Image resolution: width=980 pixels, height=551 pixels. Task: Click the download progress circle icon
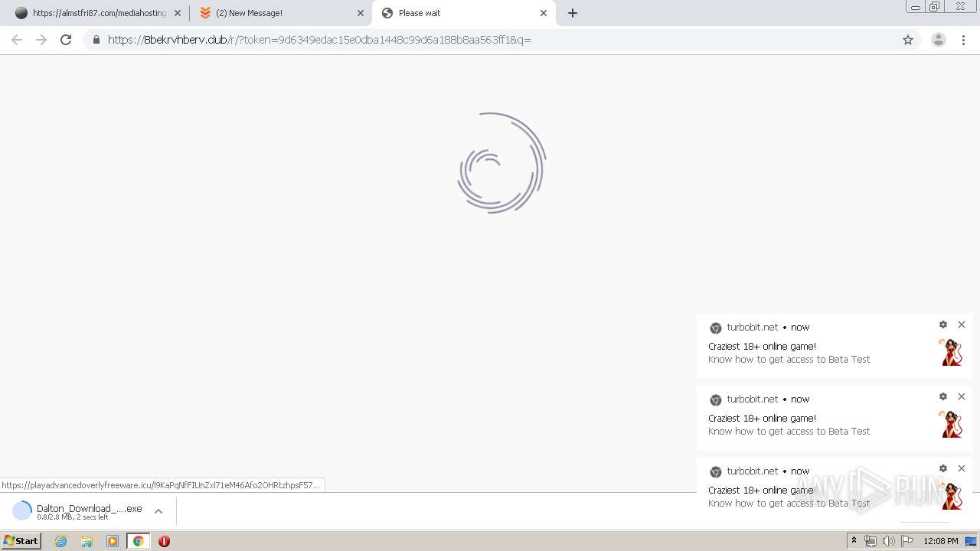[22, 510]
